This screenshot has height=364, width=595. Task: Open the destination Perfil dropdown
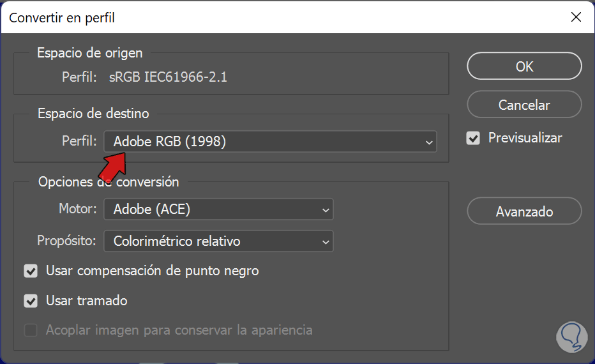coord(270,142)
